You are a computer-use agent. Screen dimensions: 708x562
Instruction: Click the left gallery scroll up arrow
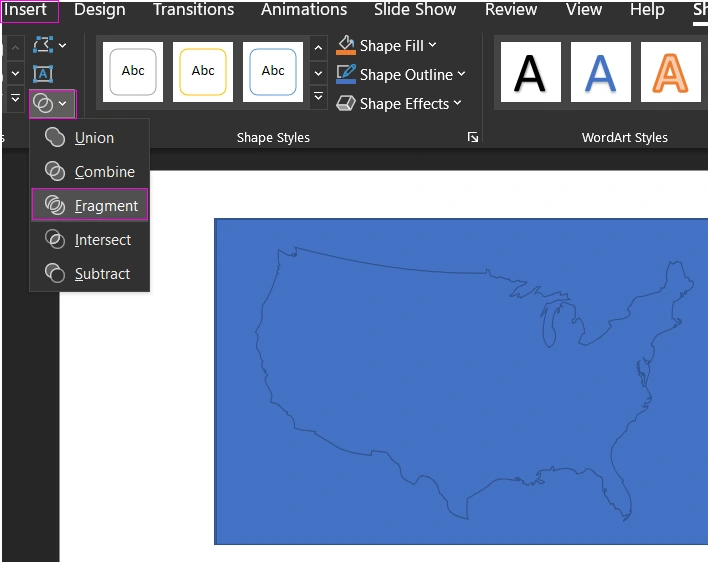(15, 48)
